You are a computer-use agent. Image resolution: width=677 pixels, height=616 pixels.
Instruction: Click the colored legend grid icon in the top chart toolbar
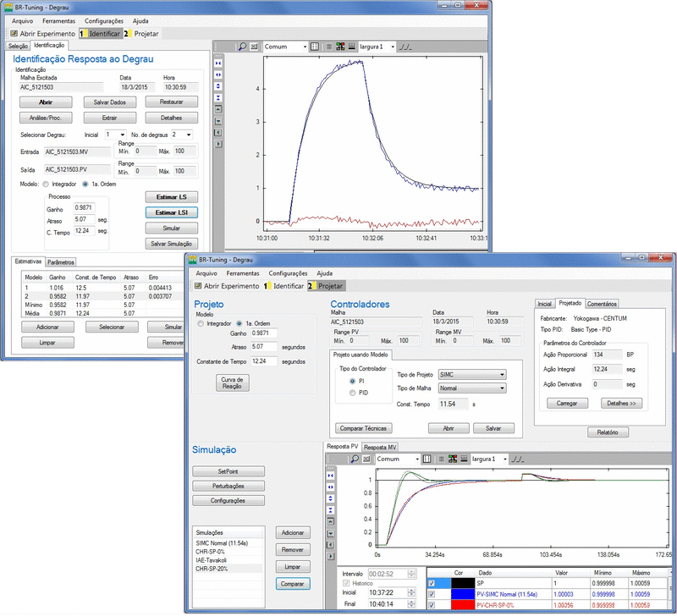click(340, 47)
